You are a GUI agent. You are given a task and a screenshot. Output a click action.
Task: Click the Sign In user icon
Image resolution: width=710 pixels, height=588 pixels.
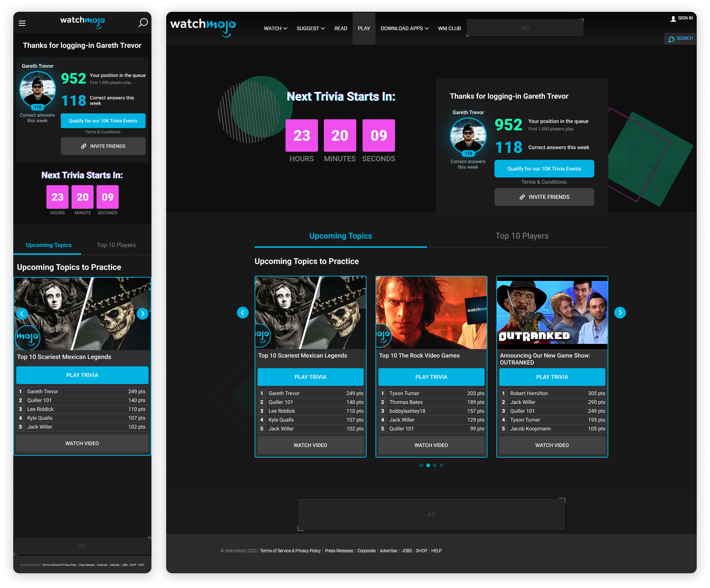pyautogui.click(x=673, y=19)
